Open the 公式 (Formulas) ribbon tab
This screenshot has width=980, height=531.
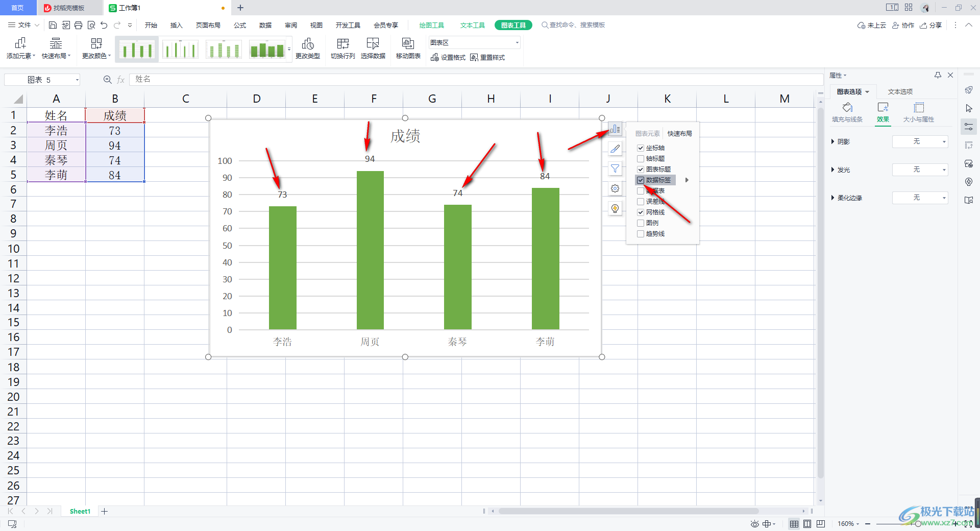(x=240, y=25)
